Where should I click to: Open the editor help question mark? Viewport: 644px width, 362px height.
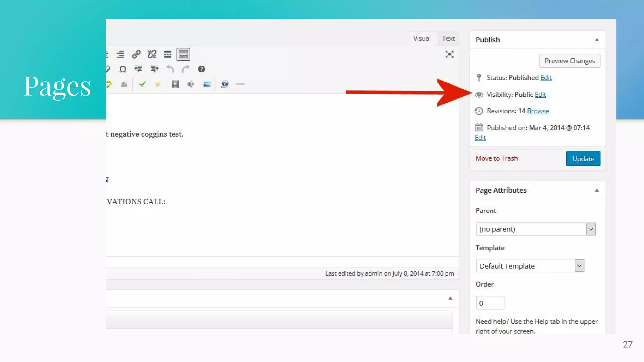click(x=202, y=69)
